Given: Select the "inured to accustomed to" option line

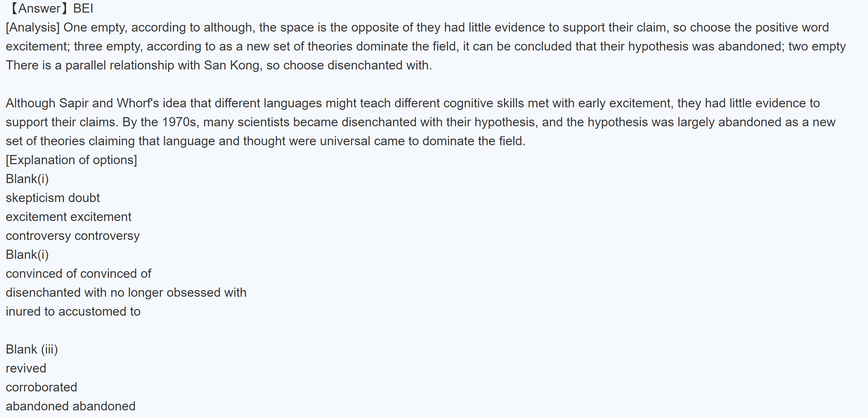Looking at the screenshot, I should (73, 312).
